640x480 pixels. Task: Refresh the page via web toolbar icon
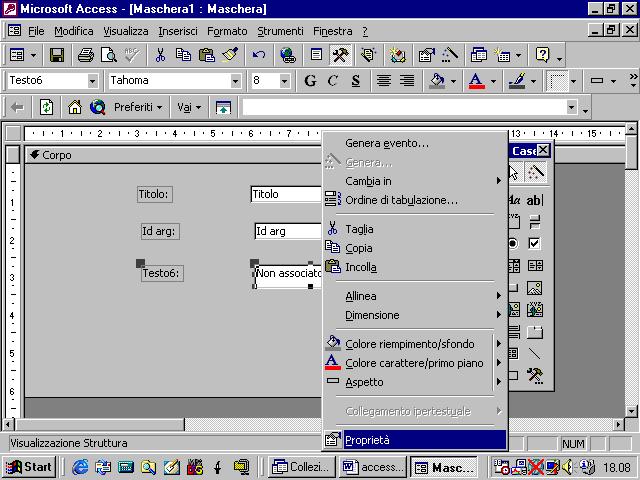click(x=46, y=108)
